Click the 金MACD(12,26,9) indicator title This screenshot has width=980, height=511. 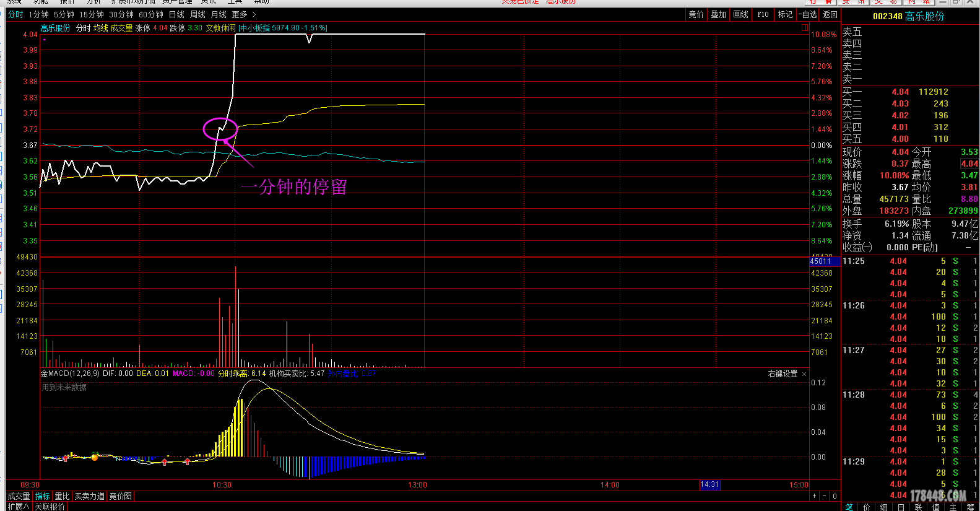[x=70, y=373]
